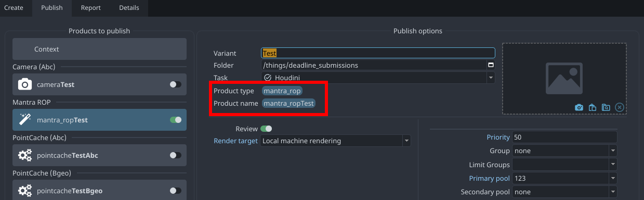The width and height of the screenshot is (644, 200).
Task: Paste thumbnail from clipboard icon
Action: [593, 107]
